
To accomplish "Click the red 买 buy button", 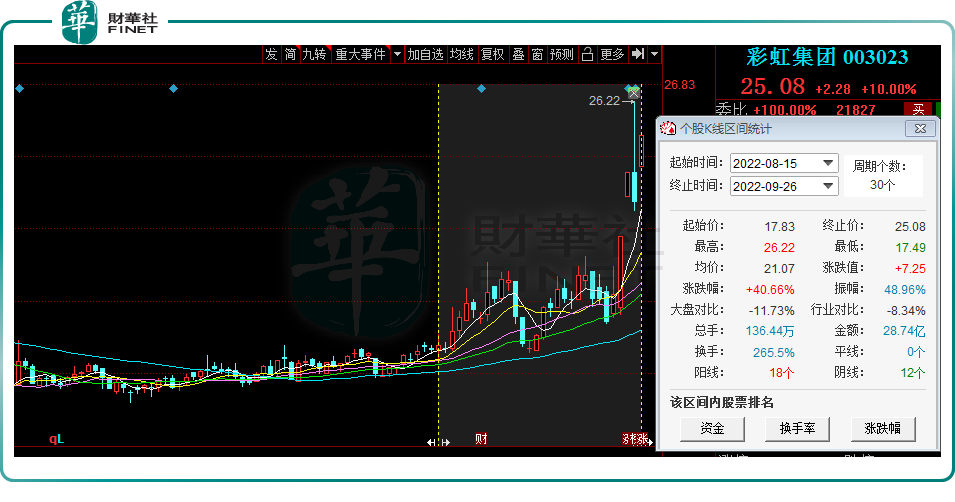I will point(916,109).
